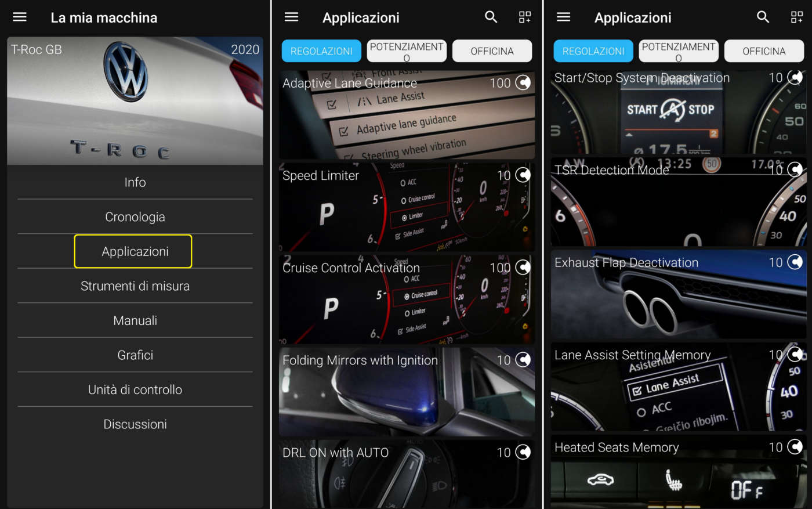Click the 'La mia macchina' screen title
This screenshot has width=812, height=509.
coord(104,18)
